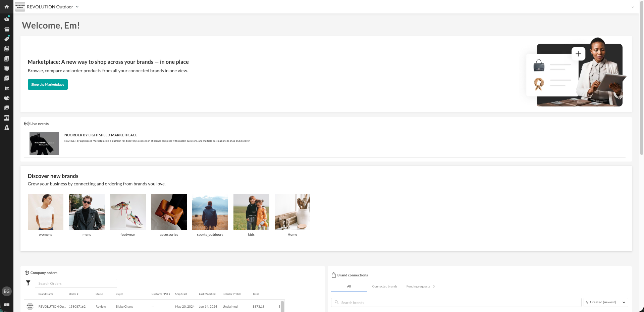Open the presentation board sidebar icon
The height and width of the screenshot is (312, 644).
pyautogui.click(x=7, y=69)
